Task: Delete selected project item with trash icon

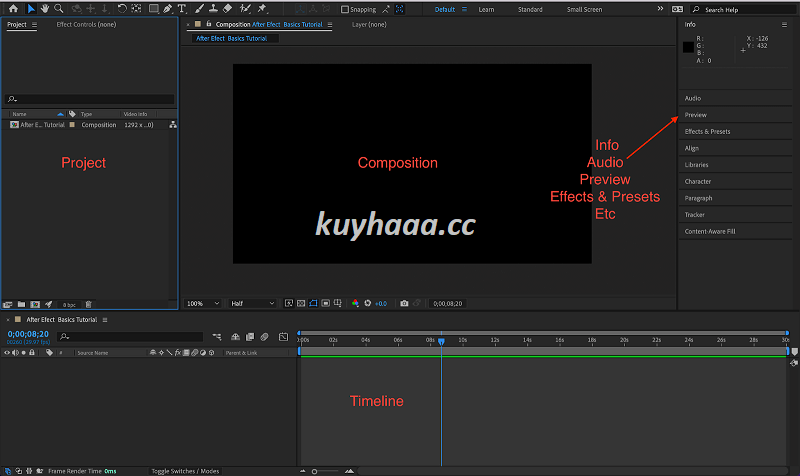Action: point(88,305)
